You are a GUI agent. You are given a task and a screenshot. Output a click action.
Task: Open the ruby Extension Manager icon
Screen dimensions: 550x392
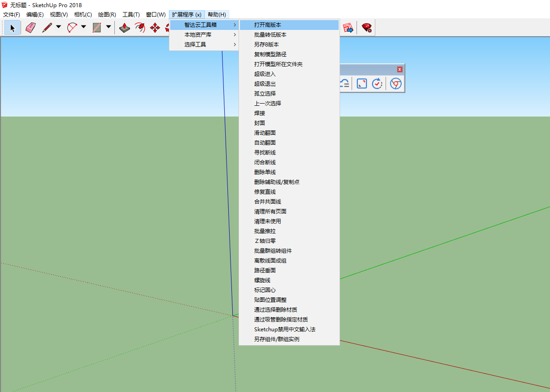pyautogui.click(x=367, y=28)
